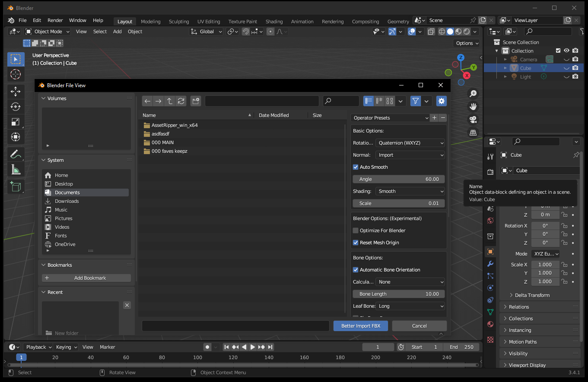Refresh the file list
The height and width of the screenshot is (382, 588).
click(x=181, y=101)
